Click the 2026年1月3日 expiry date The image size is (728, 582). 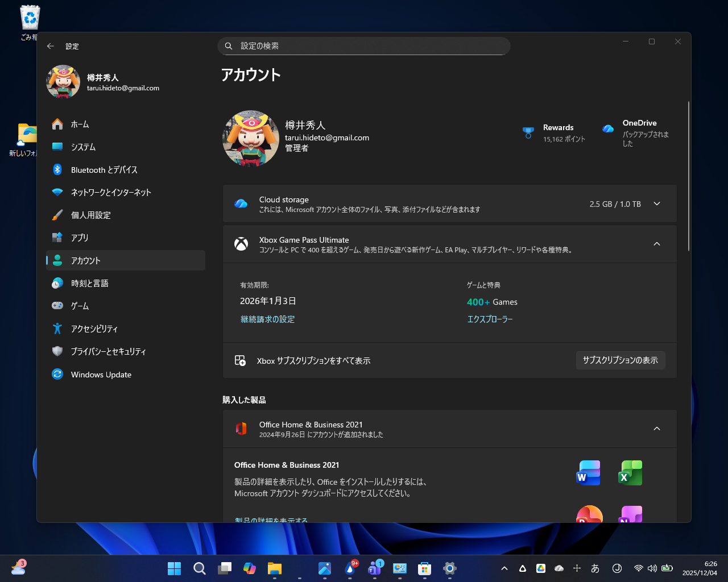point(268,301)
